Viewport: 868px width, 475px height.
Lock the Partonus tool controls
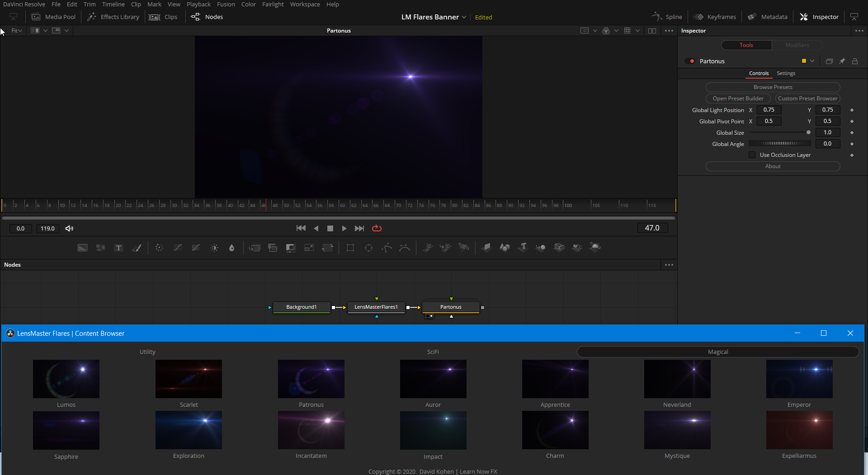coord(855,61)
